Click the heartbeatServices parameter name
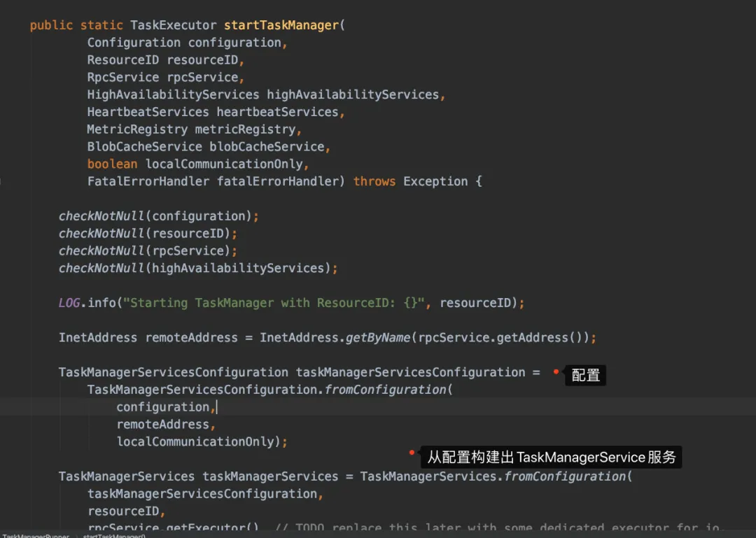 pyautogui.click(x=277, y=112)
